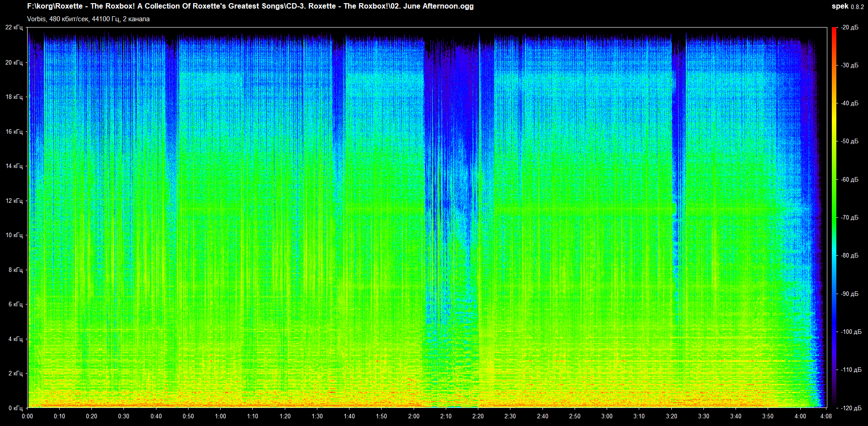Select the 16 кГц frequency axis label

click(x=14, y=131)
